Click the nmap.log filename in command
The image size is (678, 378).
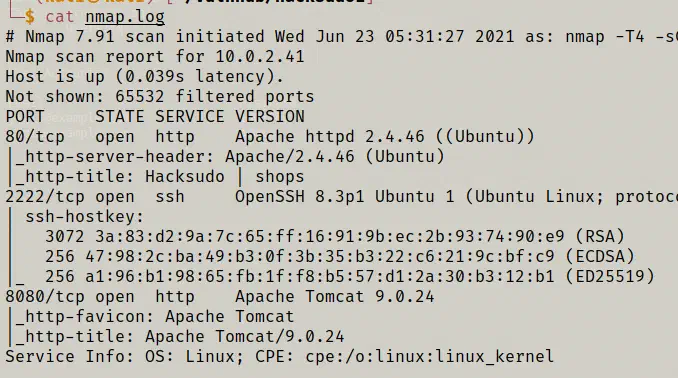125,17
